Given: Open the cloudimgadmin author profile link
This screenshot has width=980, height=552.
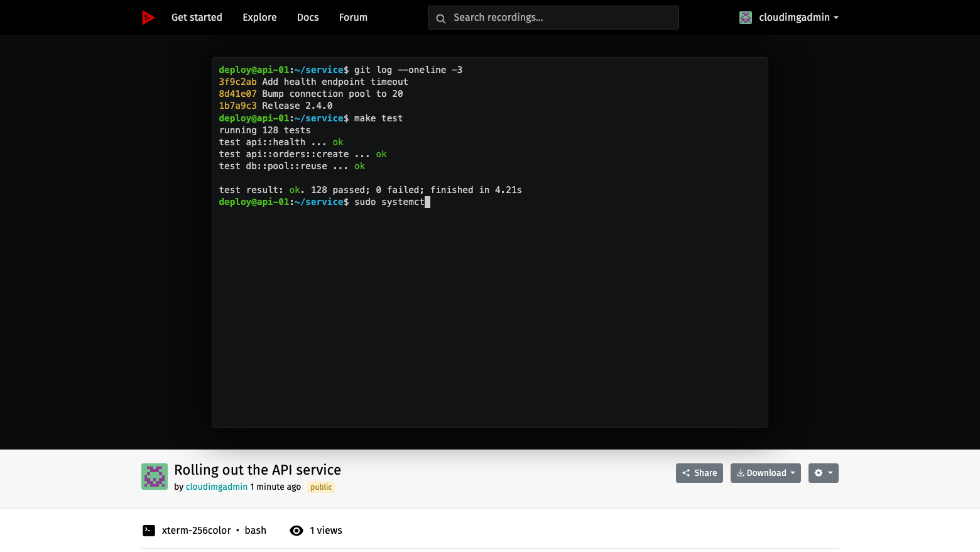Looking at the screenshot, I should 217,487.
